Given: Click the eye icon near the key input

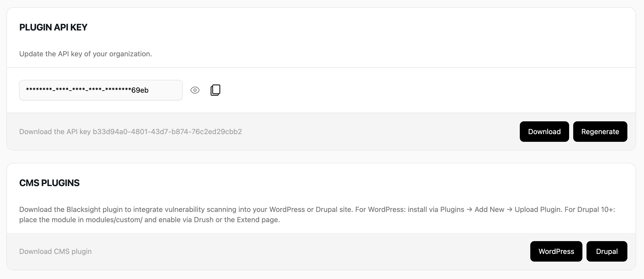Looking at the screenshot, I should [x=195, y=90].
